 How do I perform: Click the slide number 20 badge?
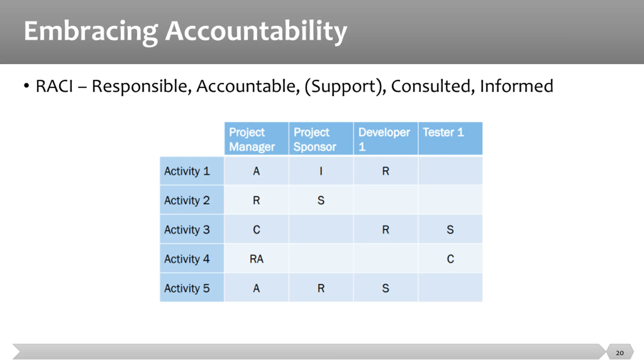pyautogui.click(x=620, y=352)
